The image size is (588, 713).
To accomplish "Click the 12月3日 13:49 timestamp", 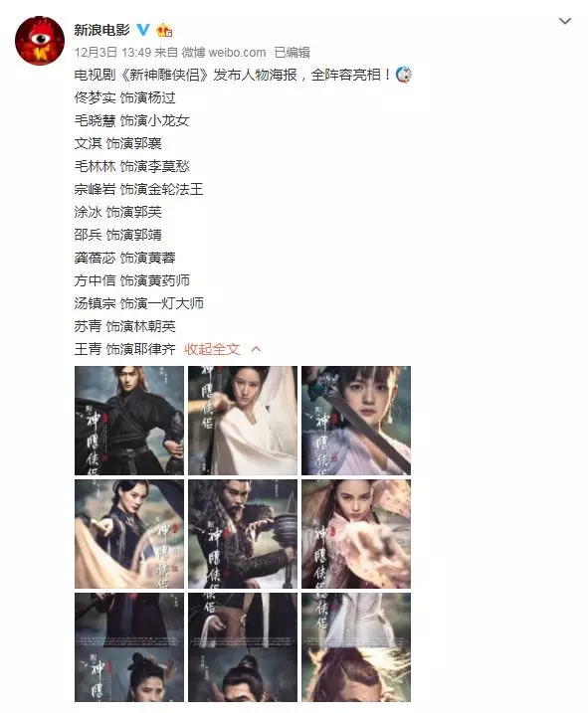I will click(112, 53).
